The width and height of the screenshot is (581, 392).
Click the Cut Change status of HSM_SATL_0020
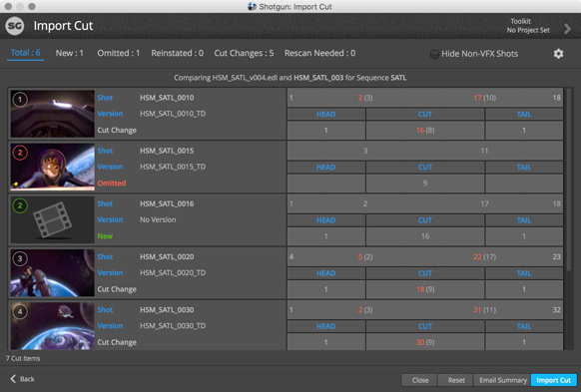click(117, 289)
